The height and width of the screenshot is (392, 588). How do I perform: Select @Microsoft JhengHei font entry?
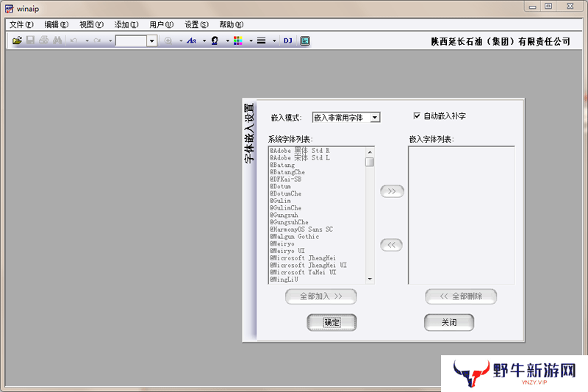pyautogui.click(x=303, y=258)
